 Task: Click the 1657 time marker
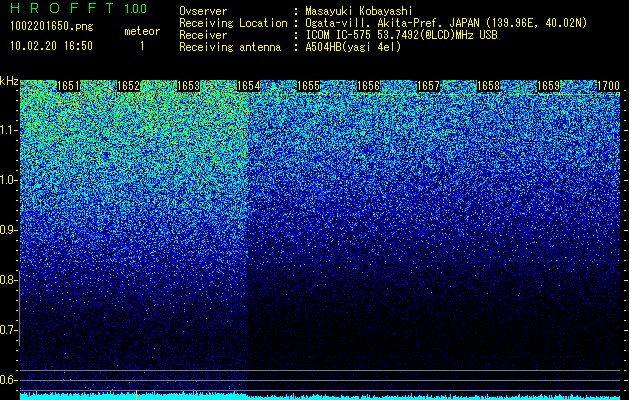[x=428, y=86]
